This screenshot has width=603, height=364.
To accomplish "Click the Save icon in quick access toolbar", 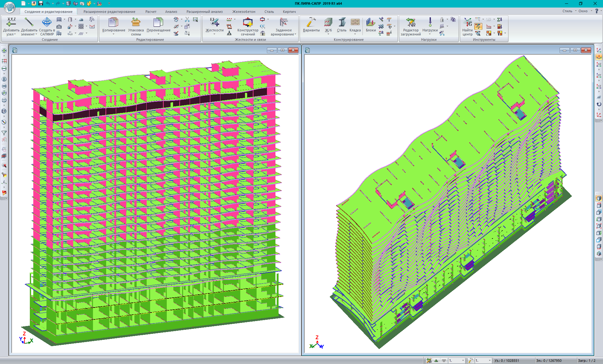I will (x=41, y=3).
